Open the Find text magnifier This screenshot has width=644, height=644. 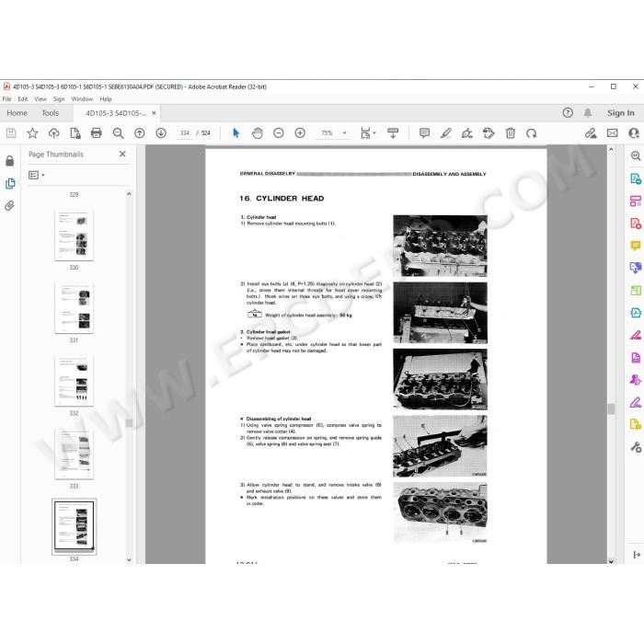point(119,133)
